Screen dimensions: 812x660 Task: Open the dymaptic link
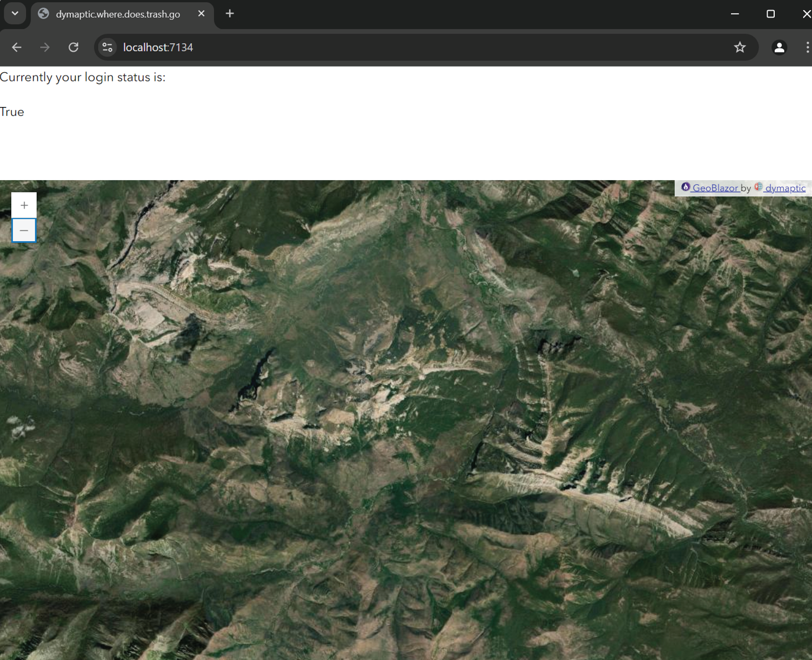(786, 187)
